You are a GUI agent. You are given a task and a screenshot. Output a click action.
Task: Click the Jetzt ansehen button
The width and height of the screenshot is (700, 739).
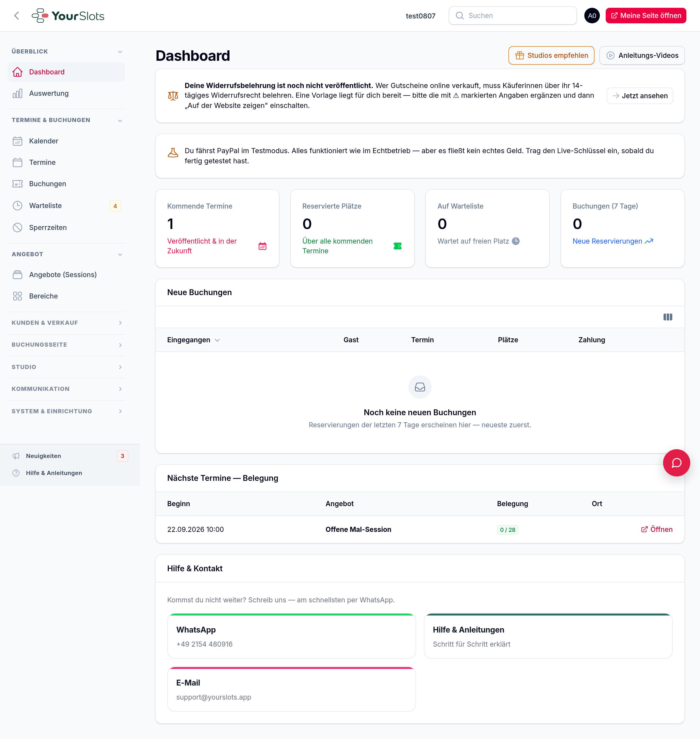coord(639,96)
